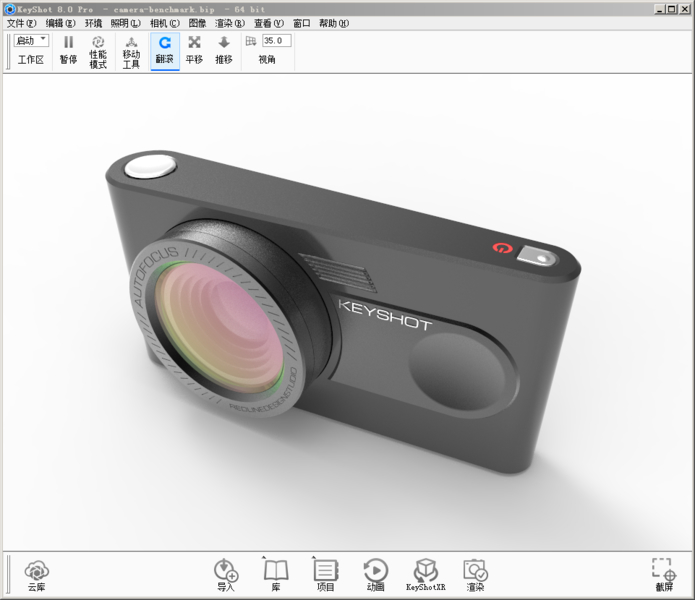
Task: Open the 动画 (Animation) icon
Action: (x=375, y=575)
